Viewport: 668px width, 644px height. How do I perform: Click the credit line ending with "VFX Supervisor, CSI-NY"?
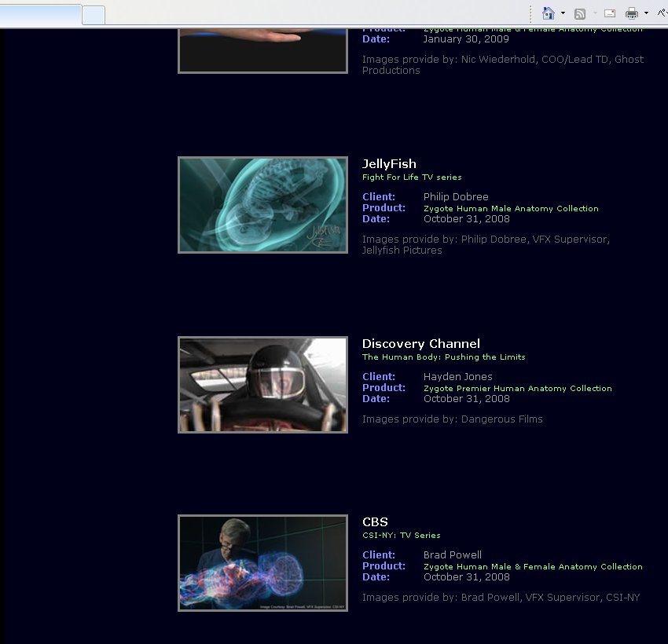pyautogui.click(x=501, y=598)
